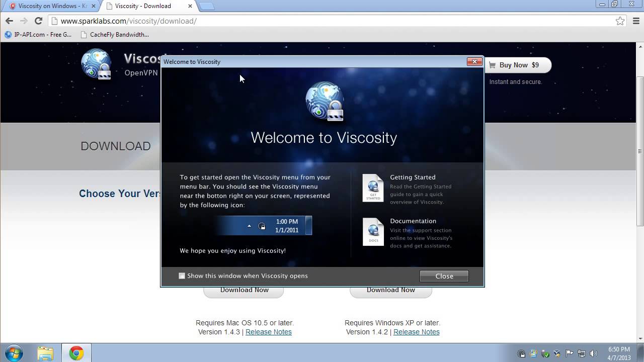Reload the page with Chrome's refresh icon
644x362 pixels.
(x=38, y=21)
